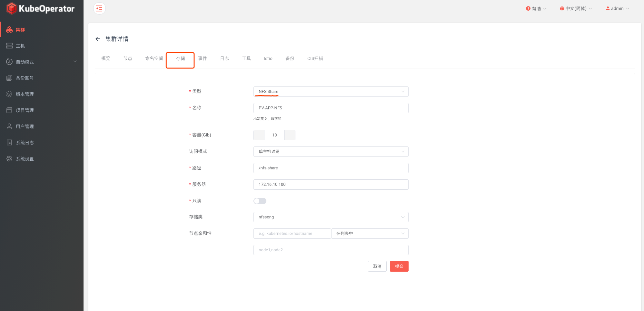Click the 集群详情 page heading
The width and height of the screenshot is (644, 311).
tap(117, 39)
